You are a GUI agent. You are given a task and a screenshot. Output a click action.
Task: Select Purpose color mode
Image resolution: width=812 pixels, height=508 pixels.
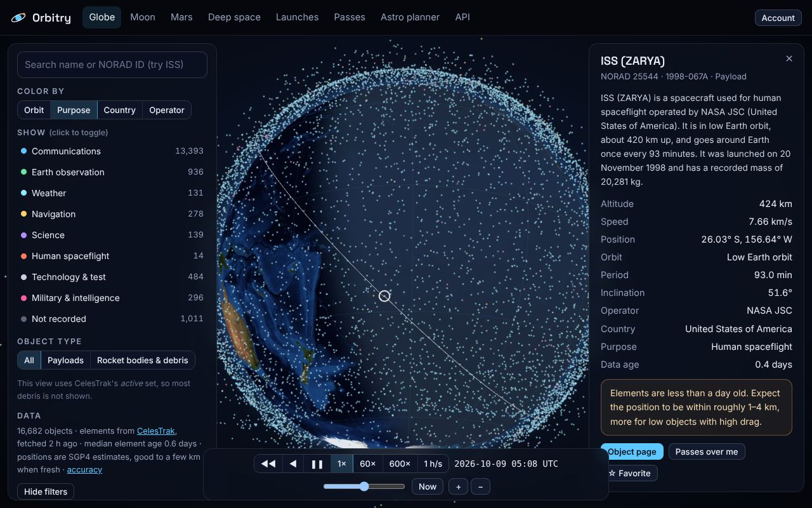(x=74, y=110)
